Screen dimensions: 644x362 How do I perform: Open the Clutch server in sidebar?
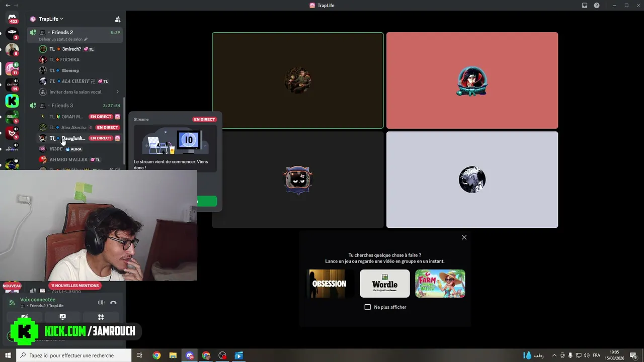coord(12,84)
